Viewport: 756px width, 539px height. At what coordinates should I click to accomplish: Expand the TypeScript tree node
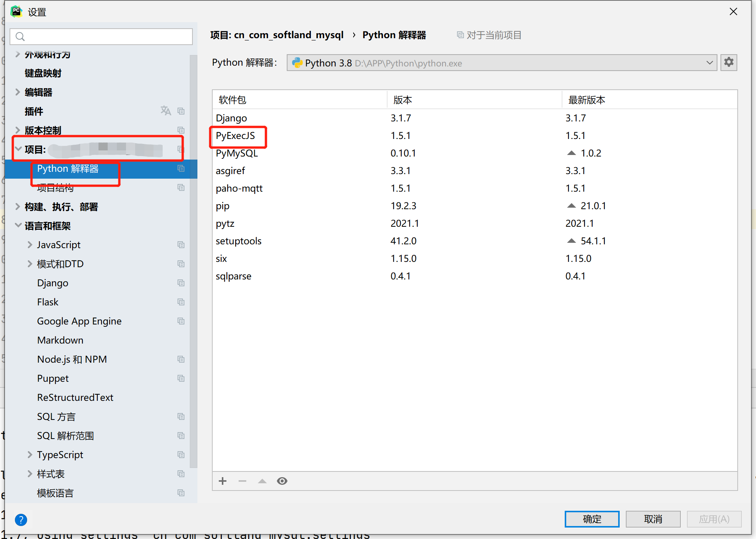(30, 455)
